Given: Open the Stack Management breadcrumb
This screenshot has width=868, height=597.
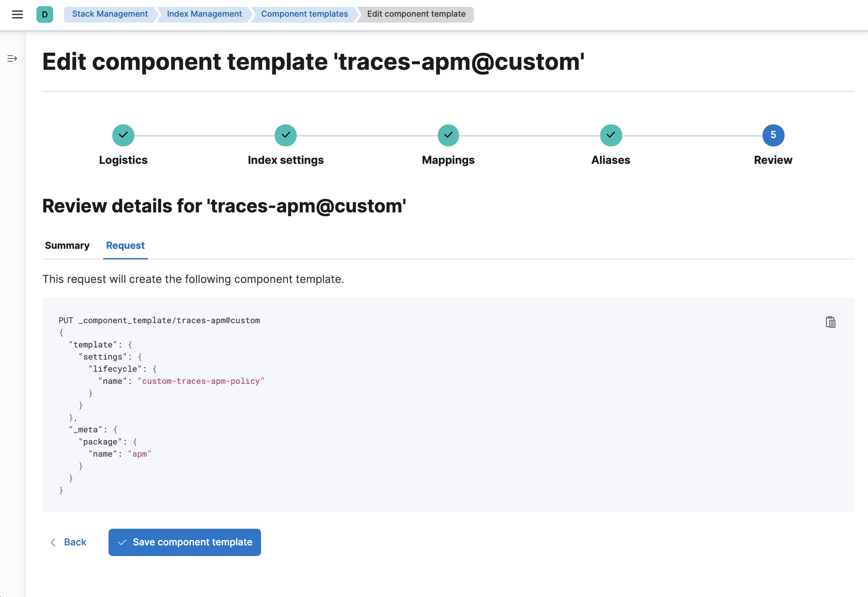Looking at the screenshot, I should 110,14.
